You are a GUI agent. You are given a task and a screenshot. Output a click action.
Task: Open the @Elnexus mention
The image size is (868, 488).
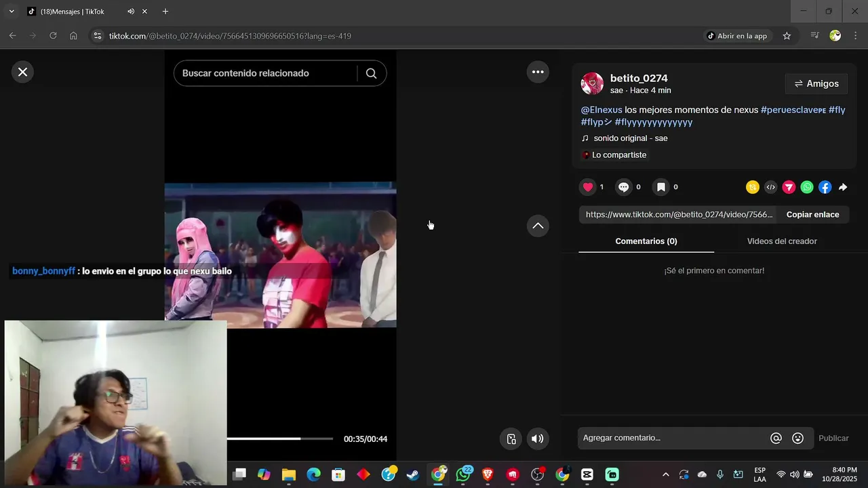point(601,110)
